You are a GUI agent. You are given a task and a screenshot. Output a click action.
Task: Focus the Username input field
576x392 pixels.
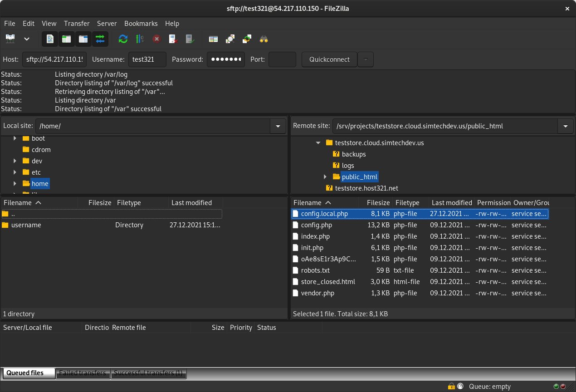click(147, 59)
